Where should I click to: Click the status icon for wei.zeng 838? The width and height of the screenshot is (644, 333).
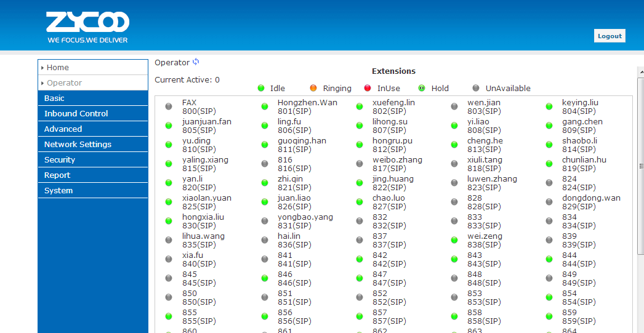point(454,240)
